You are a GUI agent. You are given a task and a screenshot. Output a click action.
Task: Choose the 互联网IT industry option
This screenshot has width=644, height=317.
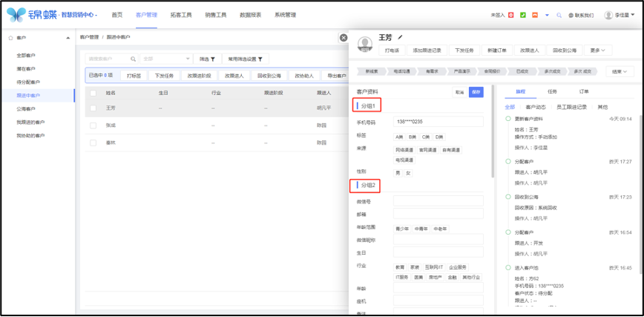434,267
